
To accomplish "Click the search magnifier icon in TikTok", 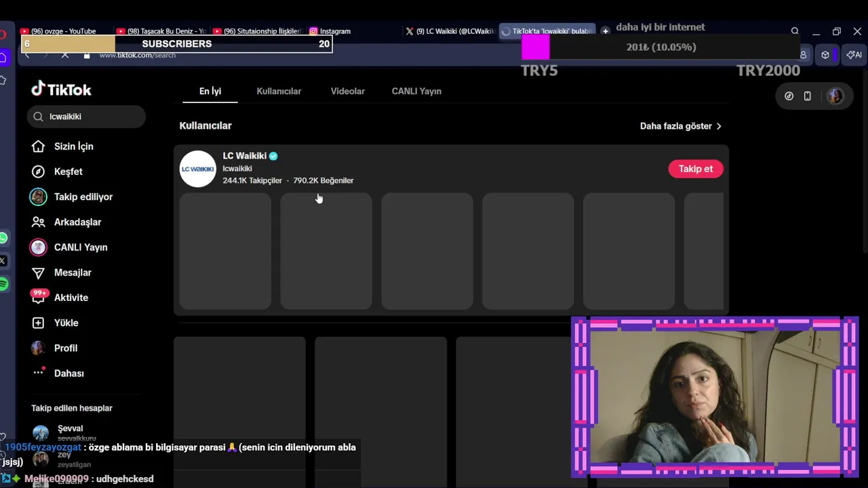I will pos(38,117).
